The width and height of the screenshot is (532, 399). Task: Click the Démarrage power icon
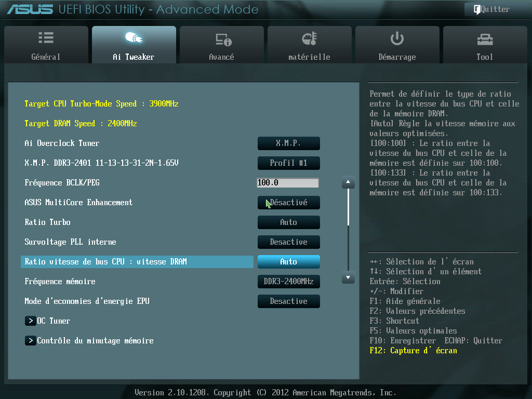click(x=397, y=38)
